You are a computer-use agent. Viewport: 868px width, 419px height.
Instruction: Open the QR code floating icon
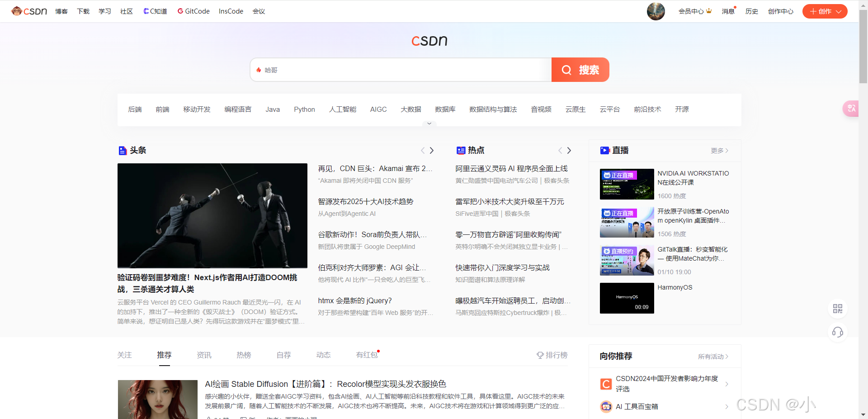838,309
